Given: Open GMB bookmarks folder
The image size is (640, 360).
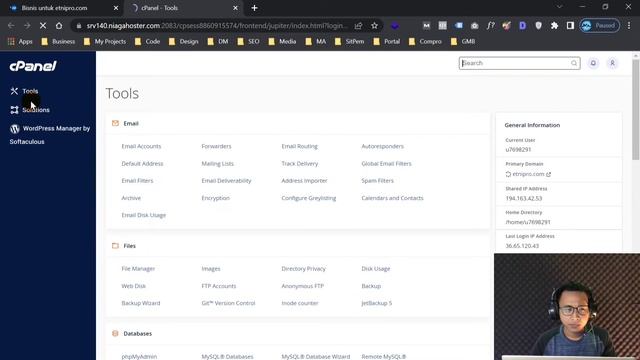Looking at the screenshot, I should 463,42.
